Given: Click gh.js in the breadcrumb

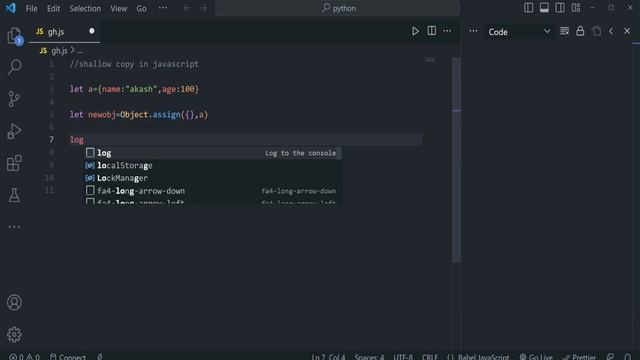Looking at the screenshot, I should click(x=59, y=51).
